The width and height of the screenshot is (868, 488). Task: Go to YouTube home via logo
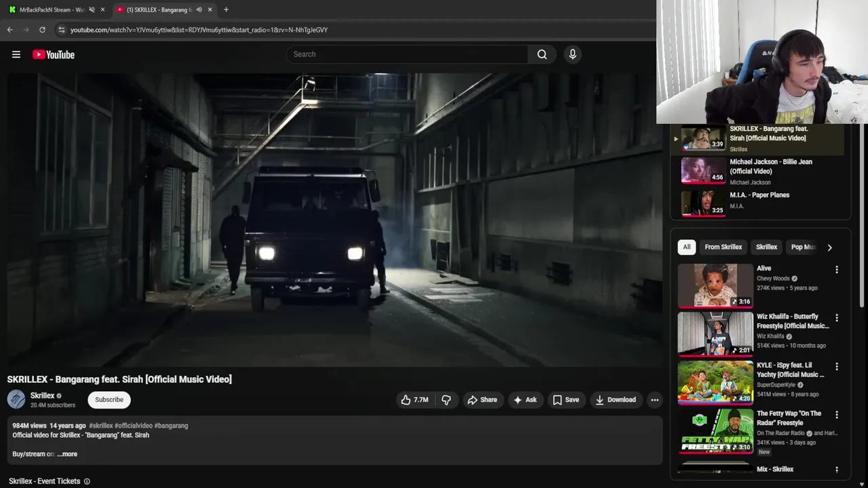point(54,55)
